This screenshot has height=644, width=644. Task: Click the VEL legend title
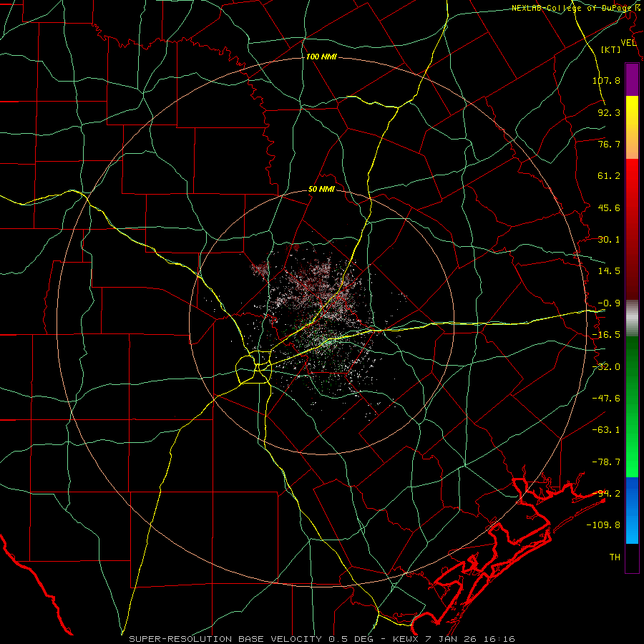[629, 43]
